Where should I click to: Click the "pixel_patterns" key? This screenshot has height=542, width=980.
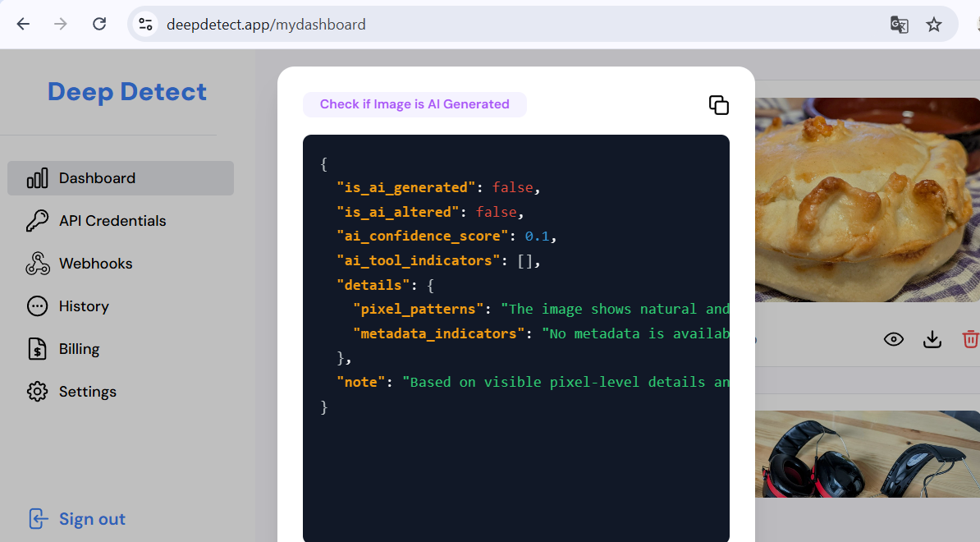pyautogui.click(x=418, y=310)
